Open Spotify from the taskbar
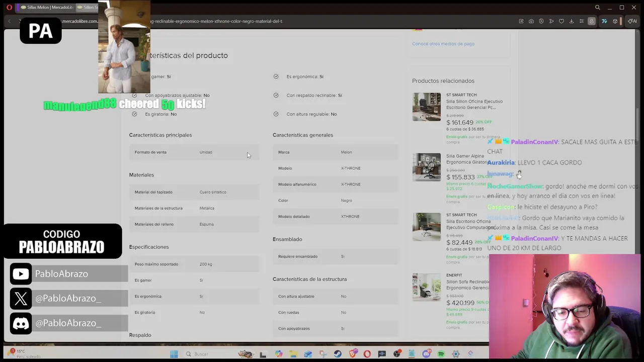This screenshot has width=644, height=362. (441, 354)
